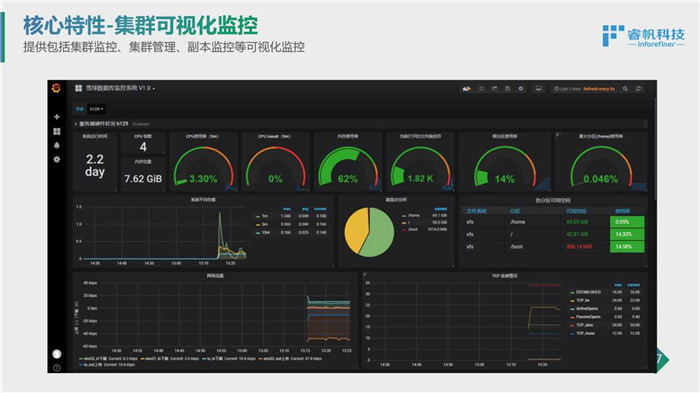700x393 pixels.
Task: Open Alerting bell icon in sidebar
Action: (x=57, y=145)
